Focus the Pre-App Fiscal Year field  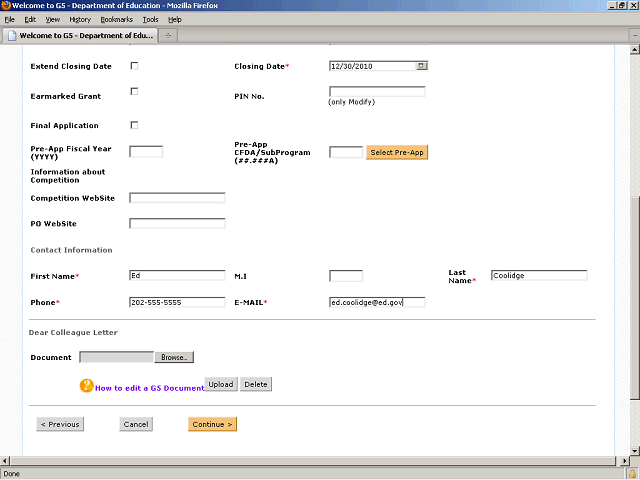(146, 151)
